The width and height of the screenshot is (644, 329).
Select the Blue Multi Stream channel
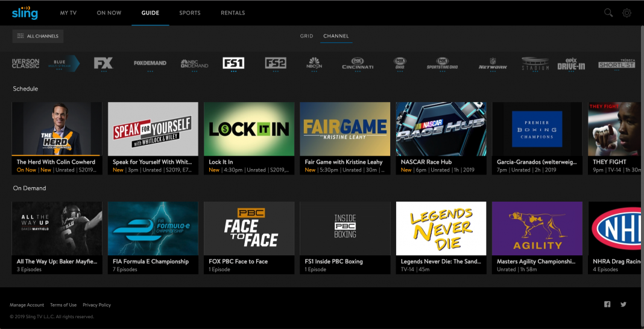(x=64, y=63)
